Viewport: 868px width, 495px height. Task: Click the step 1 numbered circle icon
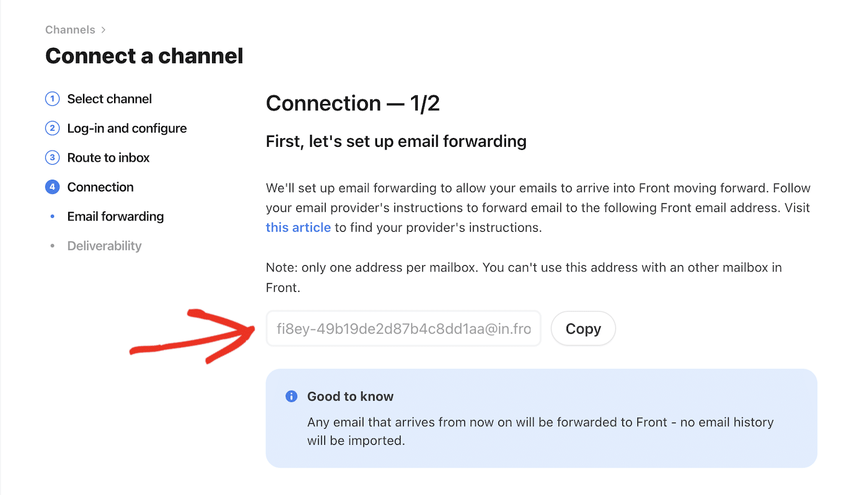coord(52,99)
